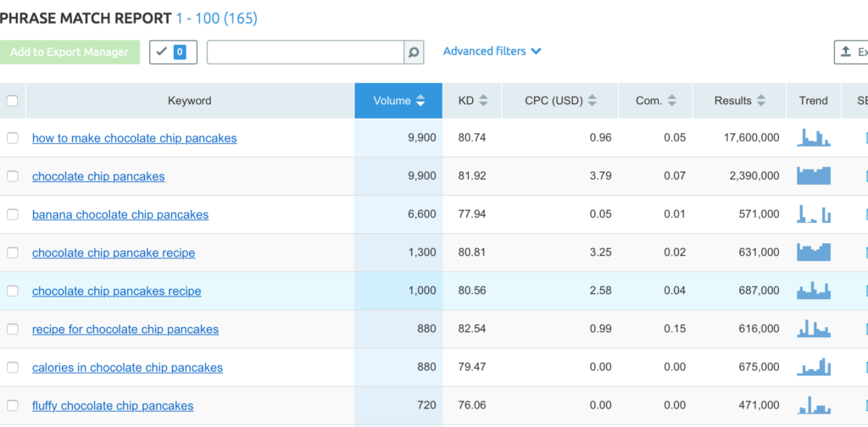
Task: Click the checkmark selected counter button
Action: point(173,52)
